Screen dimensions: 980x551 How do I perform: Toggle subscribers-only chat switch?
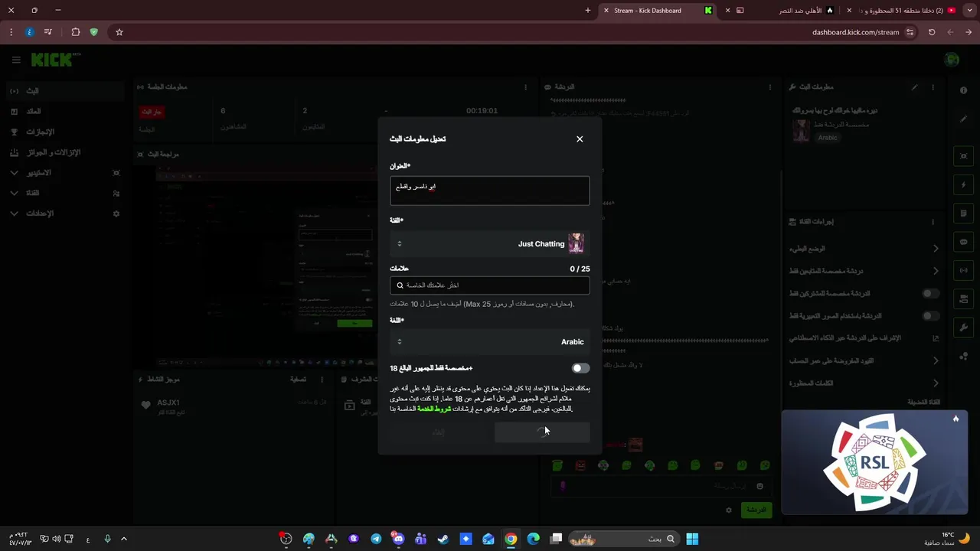coord(930,293)
